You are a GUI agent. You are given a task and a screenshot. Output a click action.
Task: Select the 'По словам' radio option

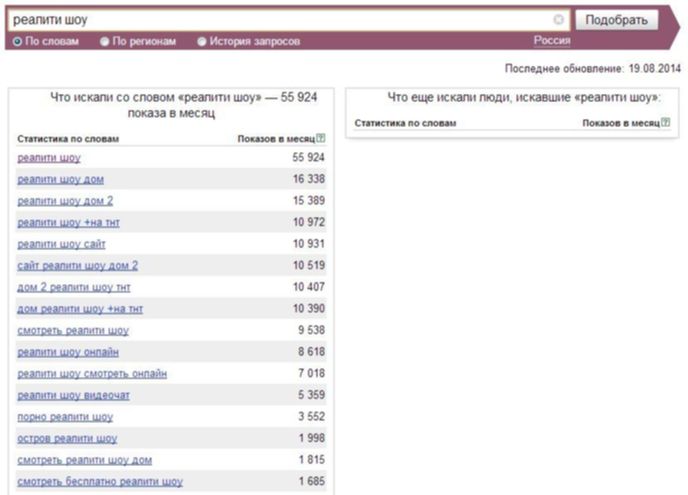tap(17, 41)
